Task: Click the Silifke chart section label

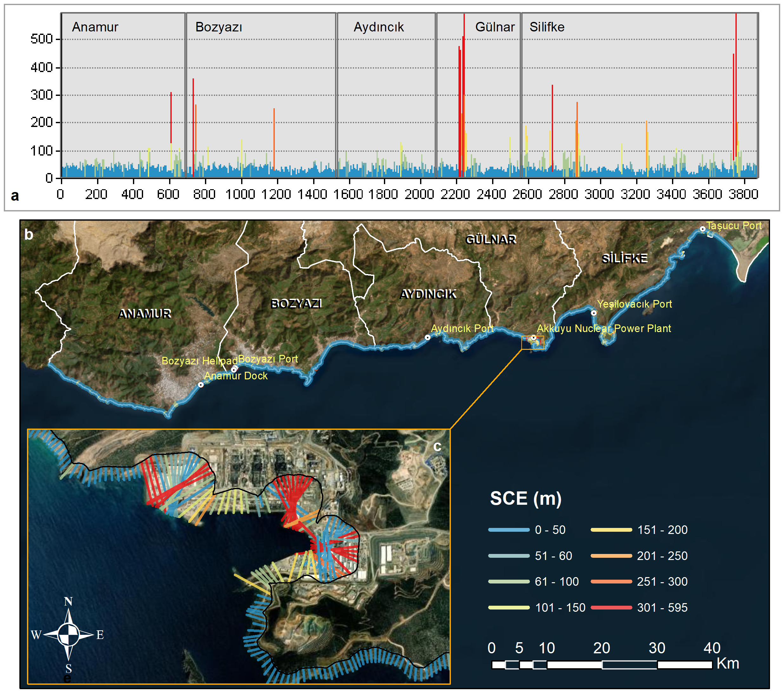Action: [x=547, y=27]
